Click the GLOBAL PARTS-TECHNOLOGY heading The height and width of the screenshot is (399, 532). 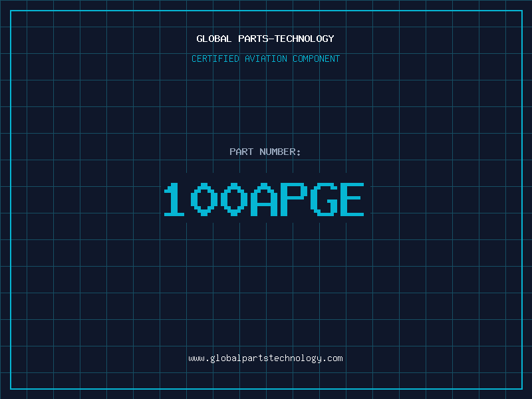pyautogui.click(x=265, y=39)
